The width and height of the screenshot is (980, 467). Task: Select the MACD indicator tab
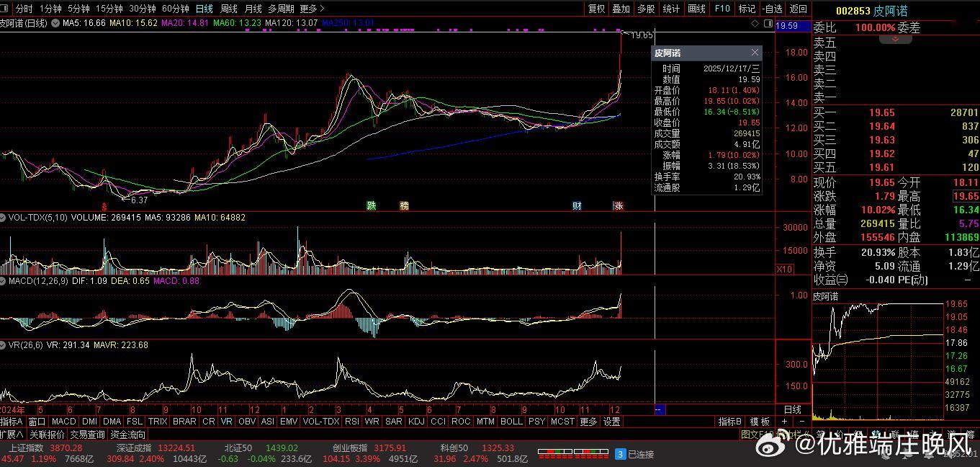tap(63, 422)
